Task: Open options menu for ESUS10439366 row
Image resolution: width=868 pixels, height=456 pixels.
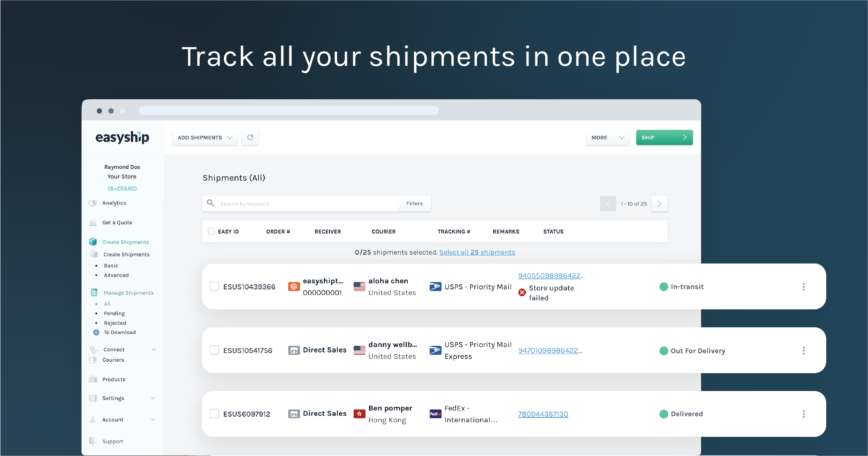Action: (x=803, y=287)
